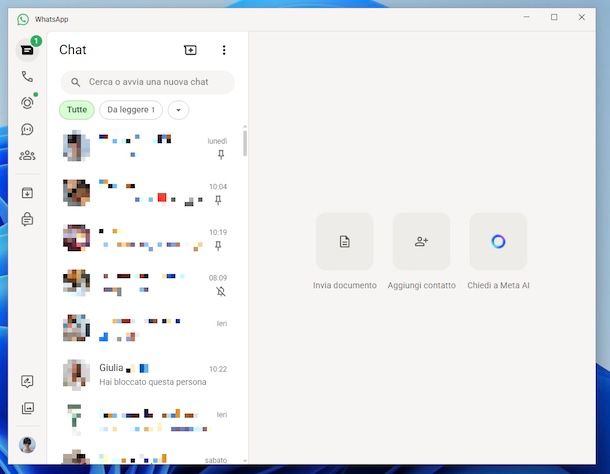Click the 'Aggiungi contatto' tile

pyautogui.click(x=421, y=241)
